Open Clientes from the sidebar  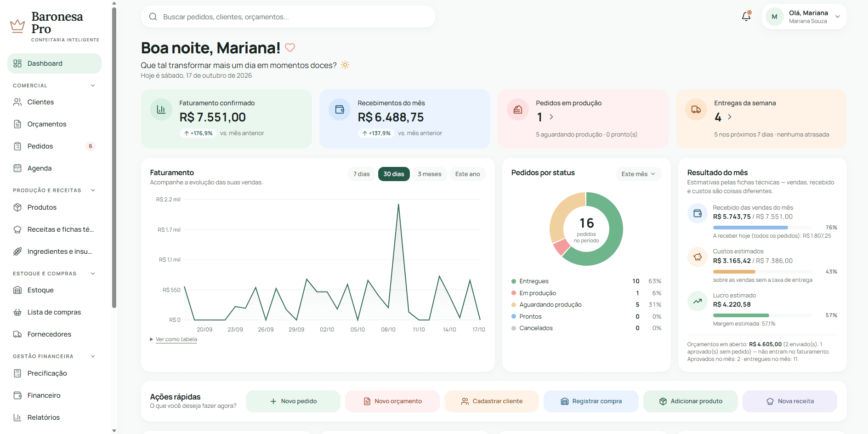(x=54, y=102)
